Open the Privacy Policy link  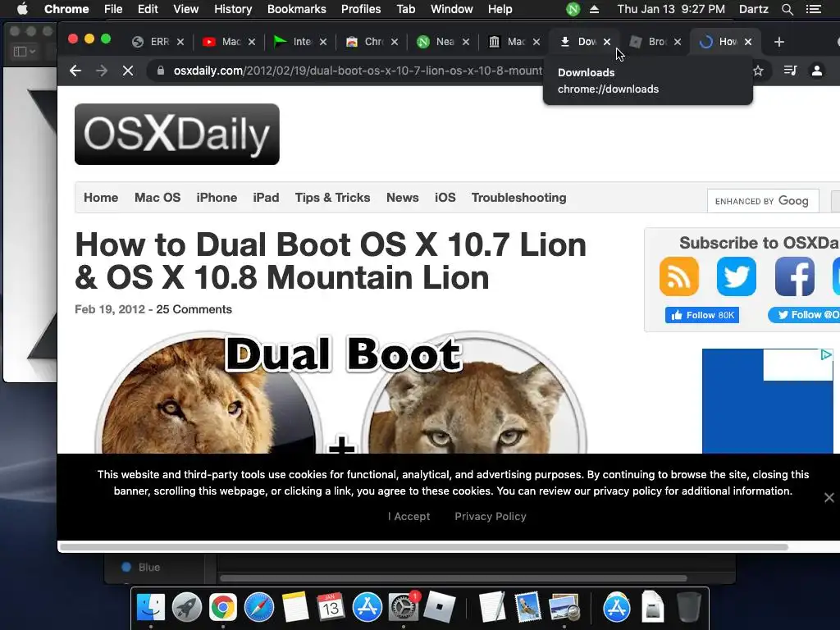[491, 517]
